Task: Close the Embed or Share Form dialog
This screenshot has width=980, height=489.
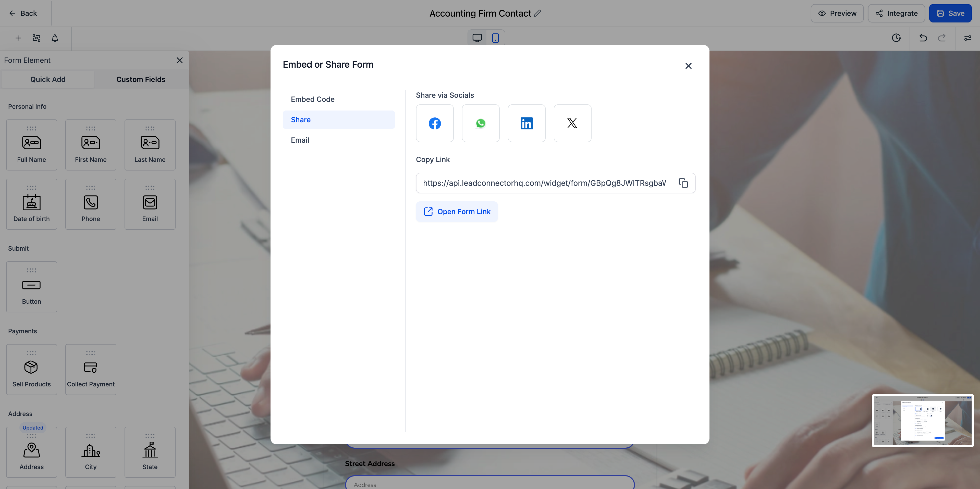Action: coord(688,66)
